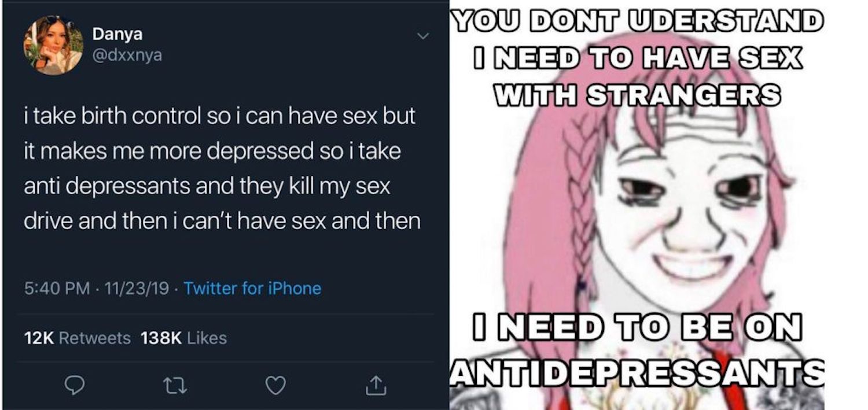Image resolution: width=868 pixels, height=410 pixels.
Task: View the 138K Likes list
Action: coord(183,338)
